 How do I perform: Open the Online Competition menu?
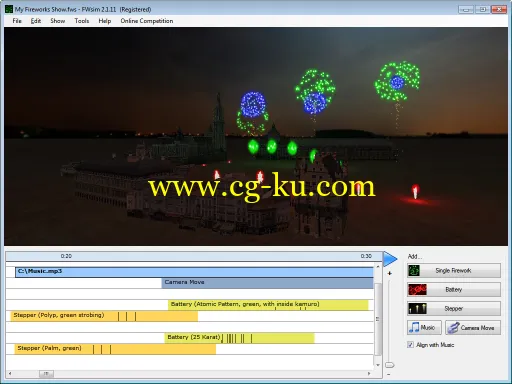[x=147, y=21]
